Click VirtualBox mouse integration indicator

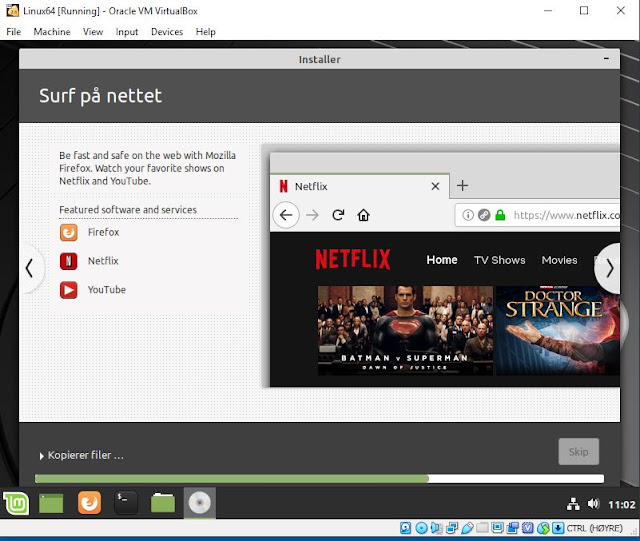pos(543,528)
